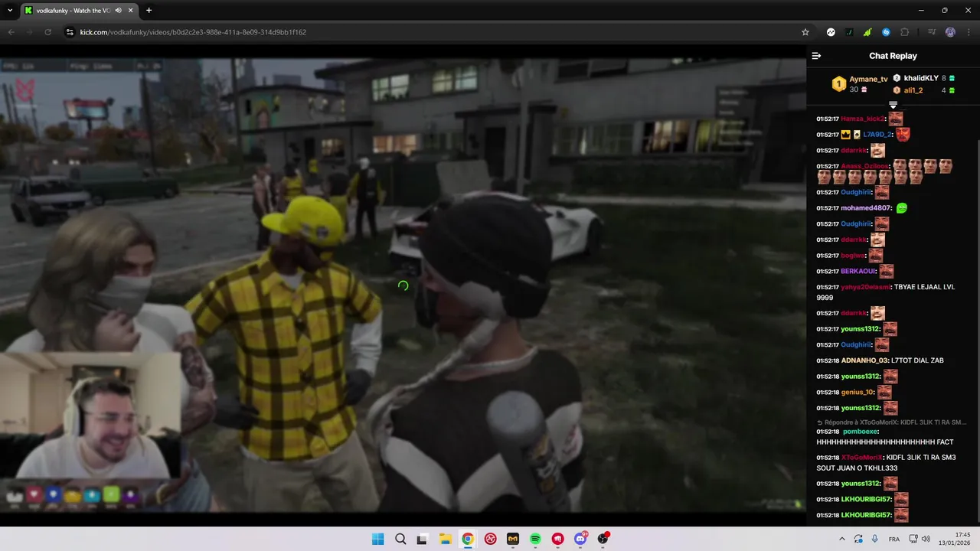Switch to Chrome in the taskbar
980x551 pixels.
pos(467,539)
